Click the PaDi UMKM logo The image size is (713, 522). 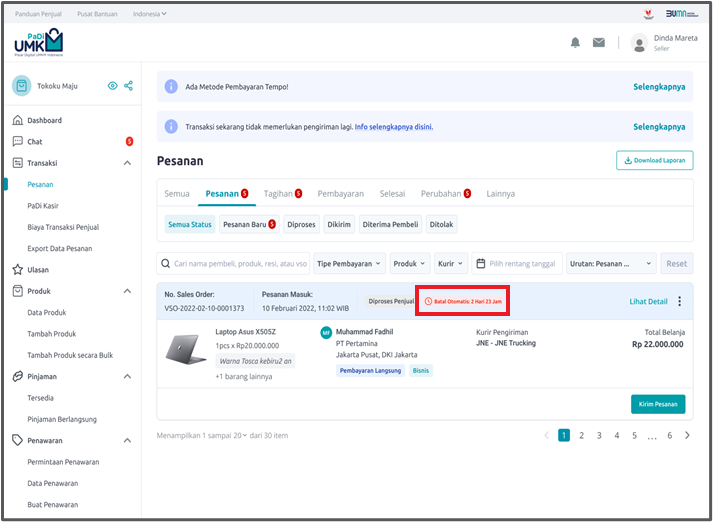[38, 43]
